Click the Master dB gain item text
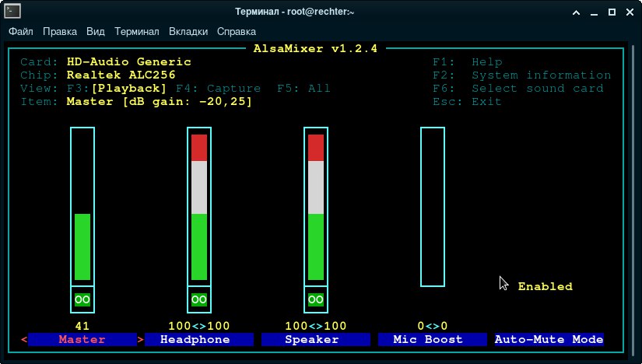642x364 pixels. [x=160, y=101]
